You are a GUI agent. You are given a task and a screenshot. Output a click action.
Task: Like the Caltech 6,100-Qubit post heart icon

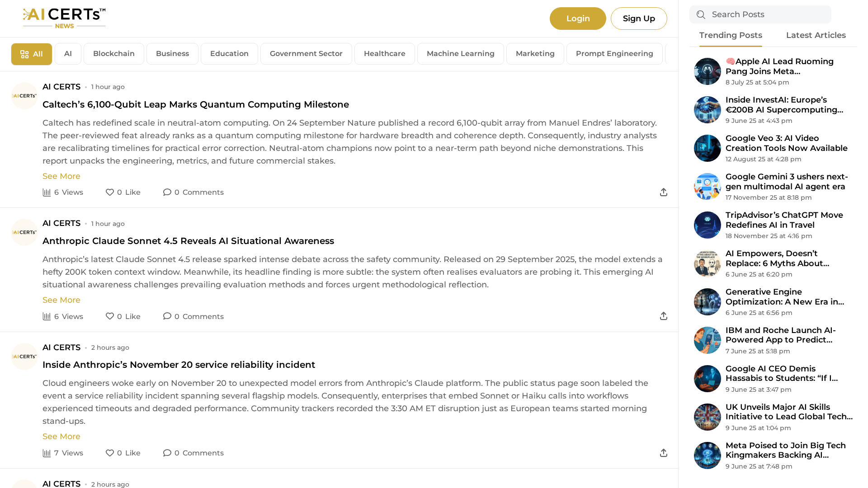click(x=110, y=192)
